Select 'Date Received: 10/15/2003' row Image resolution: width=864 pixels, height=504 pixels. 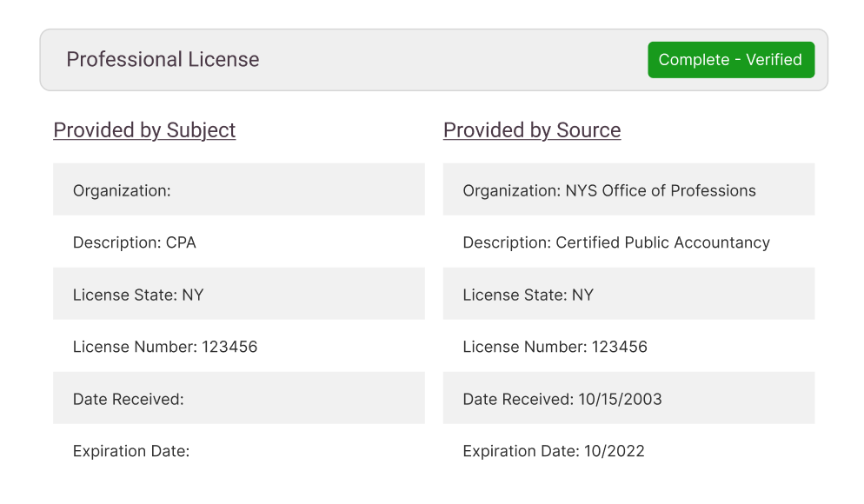coord(628,398)
